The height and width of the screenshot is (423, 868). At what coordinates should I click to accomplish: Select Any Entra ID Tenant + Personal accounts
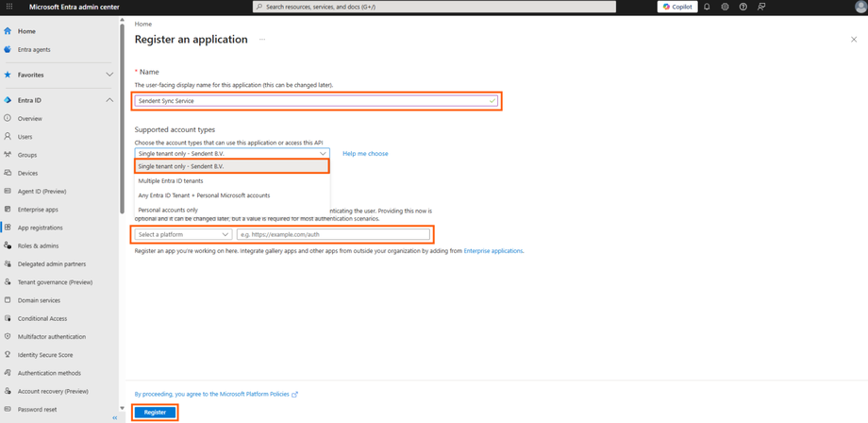pyautogui.click(x=232, y=195)
